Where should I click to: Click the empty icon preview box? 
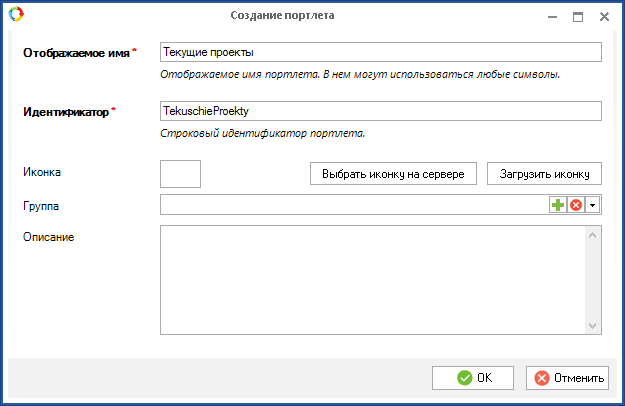tap(181, 173)
